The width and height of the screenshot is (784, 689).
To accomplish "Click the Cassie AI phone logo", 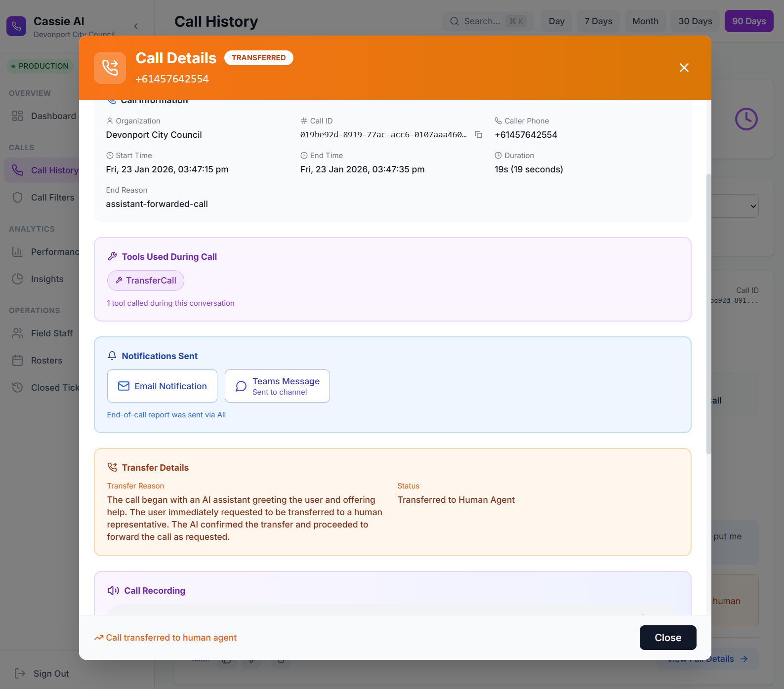I will tap(16, 26).
